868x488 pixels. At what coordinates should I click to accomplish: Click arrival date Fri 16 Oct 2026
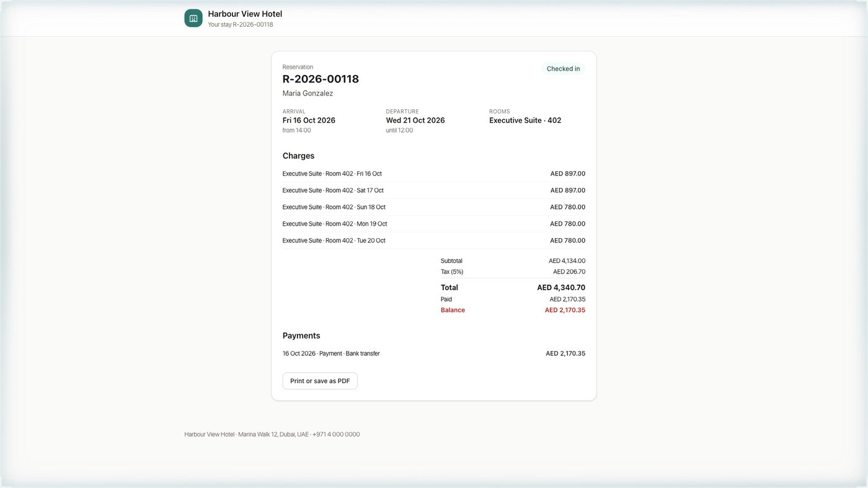[x=309, y=120]
